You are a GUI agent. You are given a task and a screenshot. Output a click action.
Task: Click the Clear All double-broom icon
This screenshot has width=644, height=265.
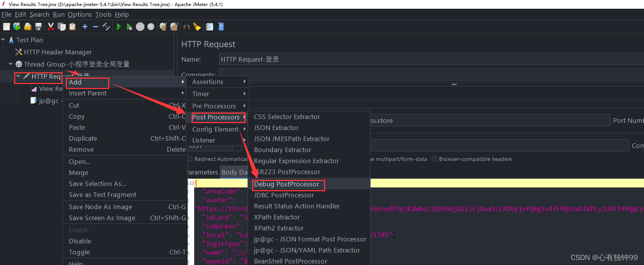[174, 27]
